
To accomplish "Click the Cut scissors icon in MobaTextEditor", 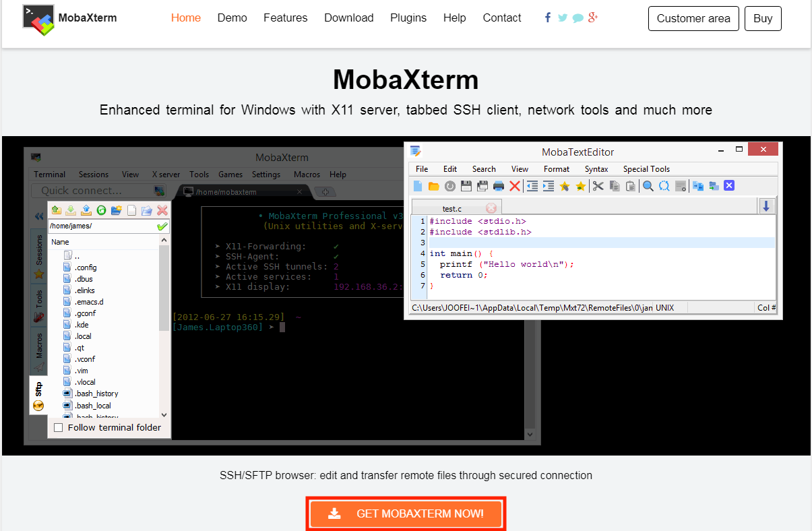I will pos(598,186).
